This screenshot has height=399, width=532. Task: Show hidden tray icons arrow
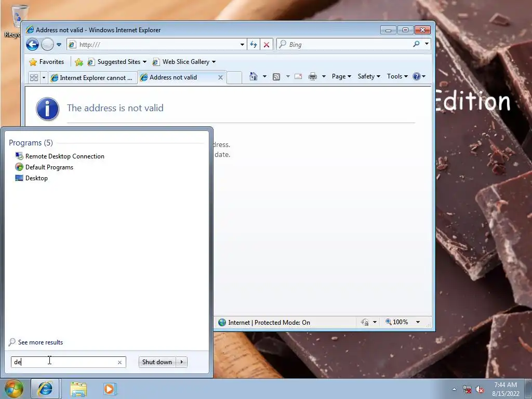click(454, 389)
